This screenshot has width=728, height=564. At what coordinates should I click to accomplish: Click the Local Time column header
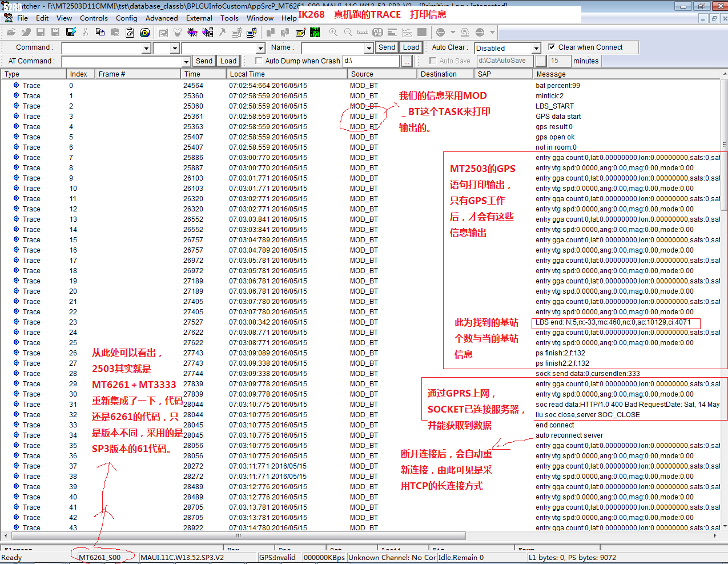(x=287, y=74)
